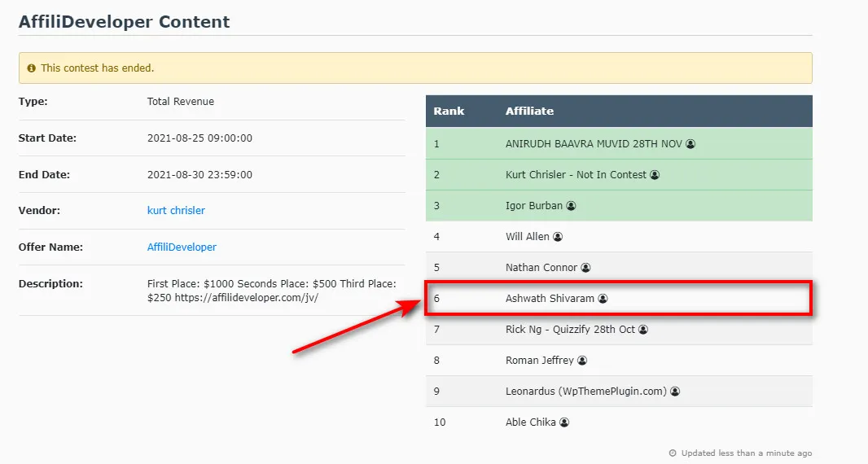
Task: Click the Affiliate column header
Action: [x=529, y=111]
